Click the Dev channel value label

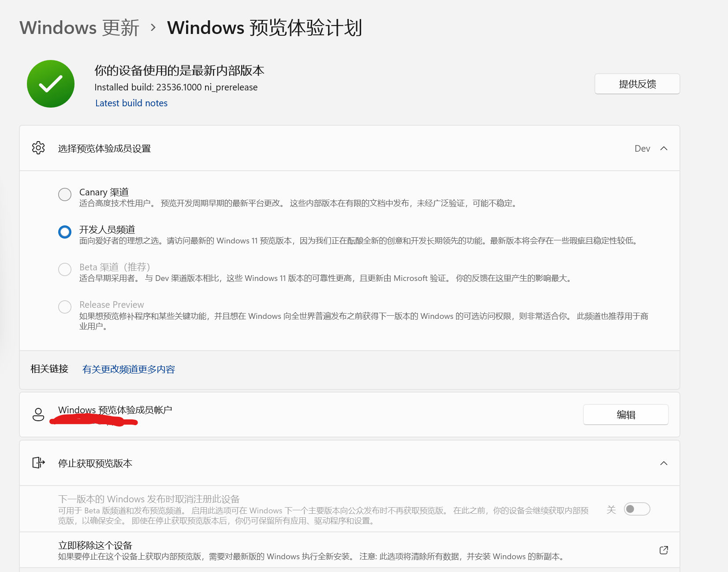(x=642, y=149)
